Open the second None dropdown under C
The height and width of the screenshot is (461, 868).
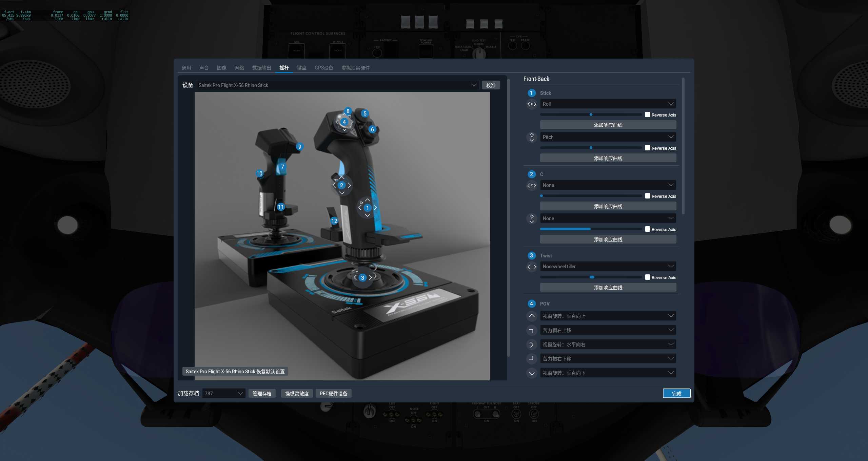coord(608,218)
